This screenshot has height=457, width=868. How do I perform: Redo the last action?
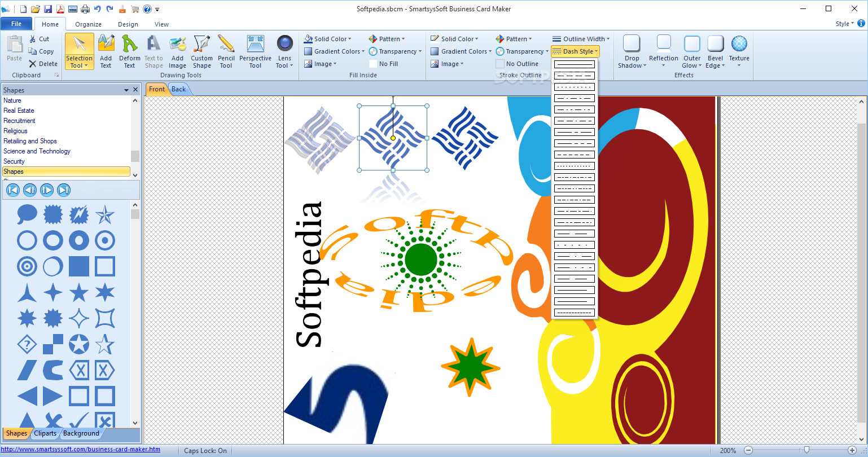pos(109,8)
